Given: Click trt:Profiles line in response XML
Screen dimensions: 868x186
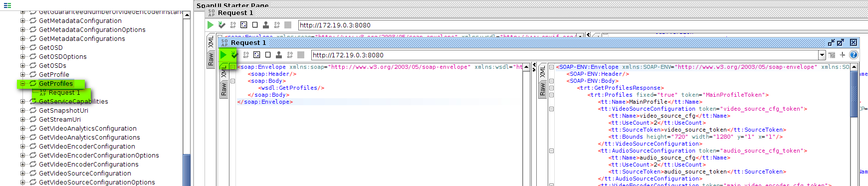Looking at the screenshot, I should pos(678,95).
